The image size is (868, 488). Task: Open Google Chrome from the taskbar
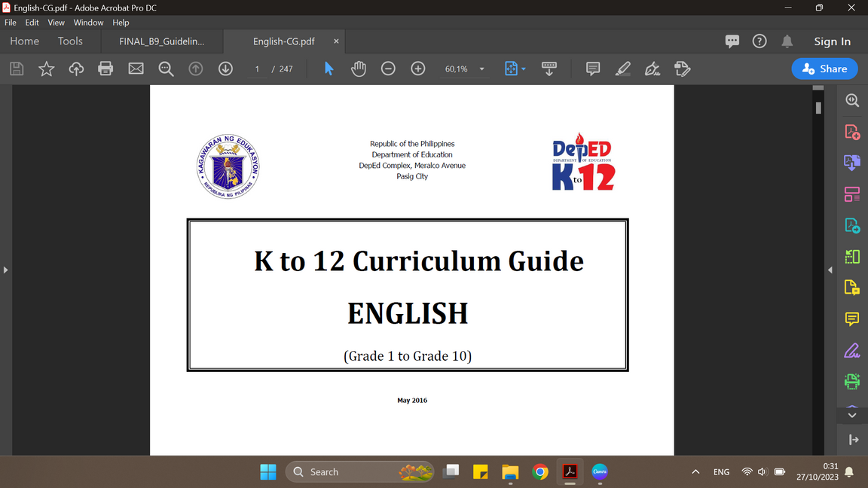[540, 472]
